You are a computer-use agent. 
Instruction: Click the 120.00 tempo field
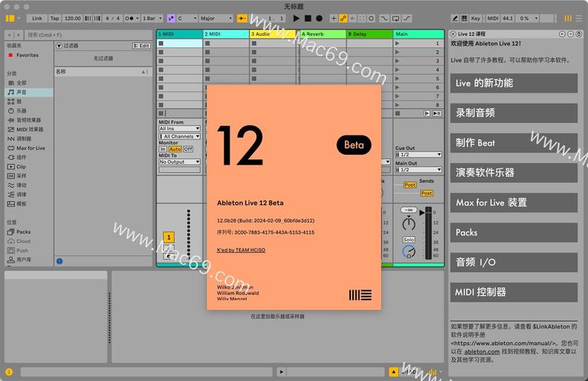point(72,18)
